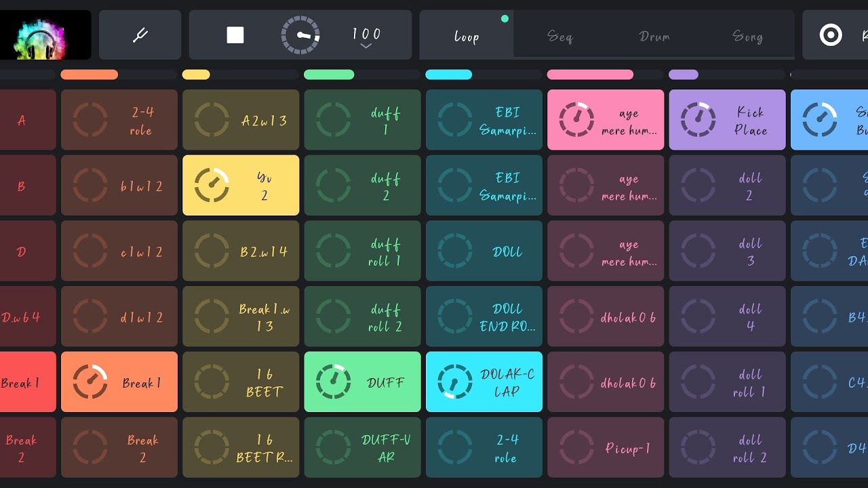
Task: Play the DUFF-VAR loop pad
Action: (362, 447)
